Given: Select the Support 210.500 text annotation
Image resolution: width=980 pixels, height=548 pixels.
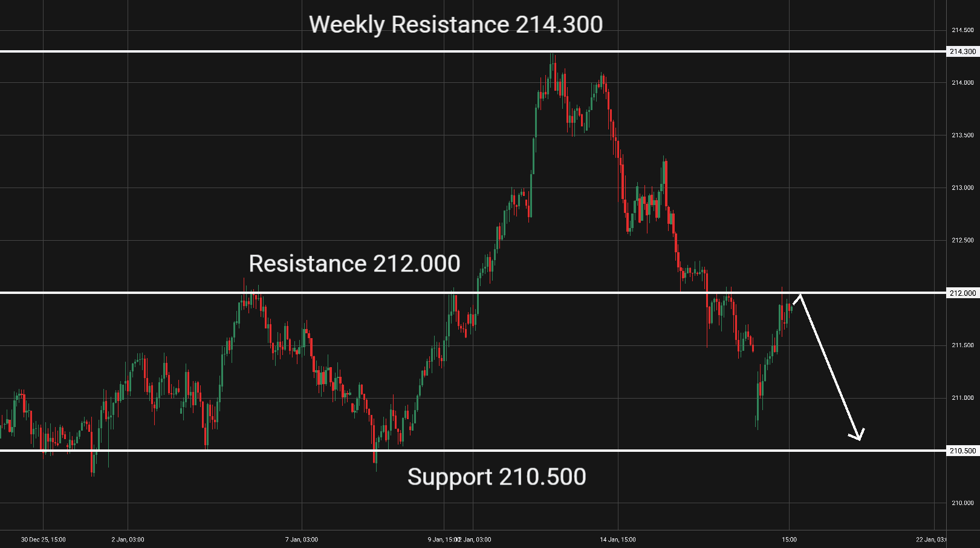Looking at the screenshot, I should click(x=496, y=477).
